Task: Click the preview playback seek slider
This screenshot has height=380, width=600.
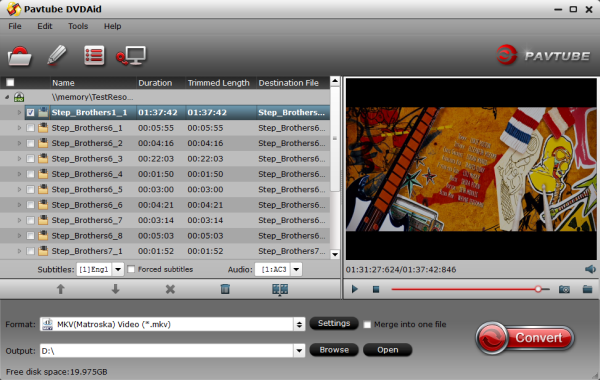Action: pyautogui.click(x=470, y=289)
